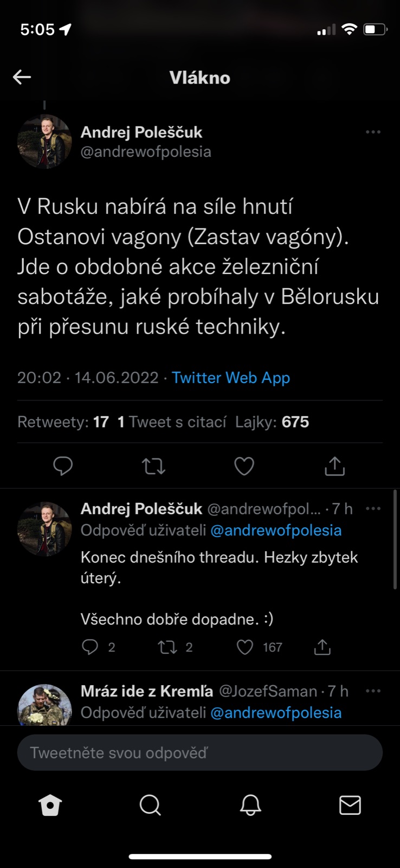Tap the back arrow to leave thread
400x868 pixels.
tap(22, 77)
